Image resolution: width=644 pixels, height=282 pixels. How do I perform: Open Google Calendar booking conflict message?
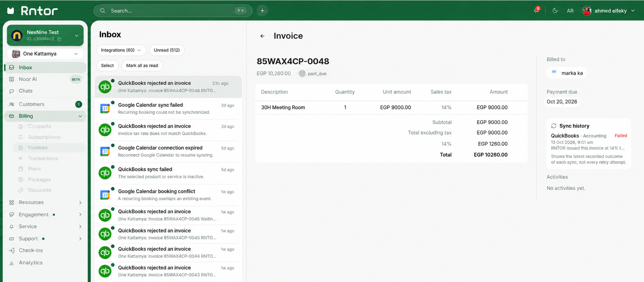(x=168, y=195)
